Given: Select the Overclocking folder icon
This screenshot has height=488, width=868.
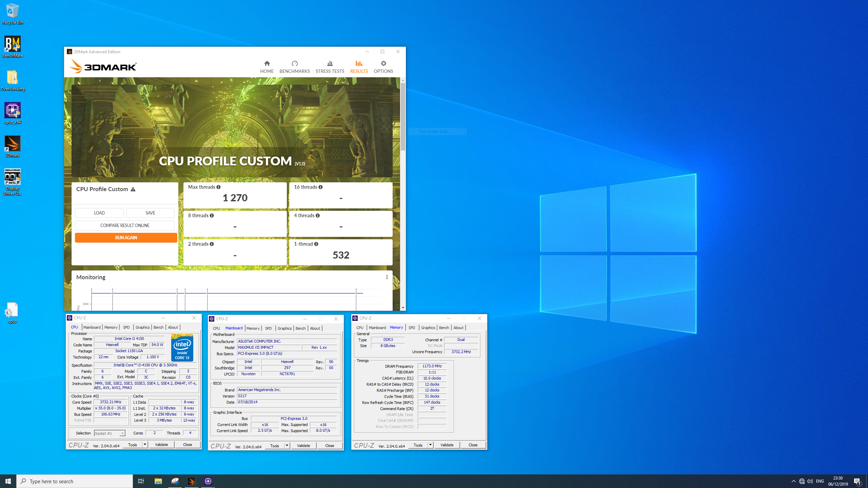Looking at the screenshot, I should (13, 80).
